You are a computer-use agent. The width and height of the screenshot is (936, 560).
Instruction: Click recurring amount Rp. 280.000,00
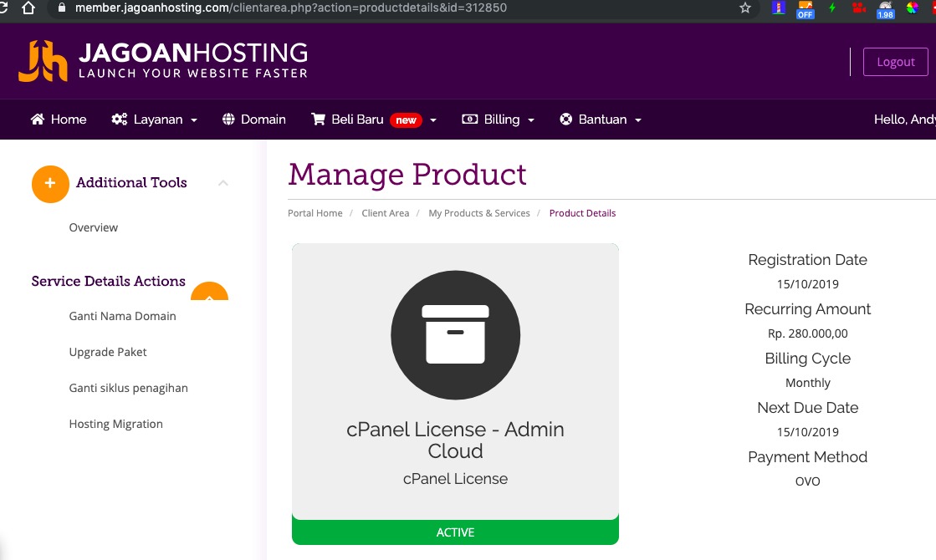pos(808,333)
